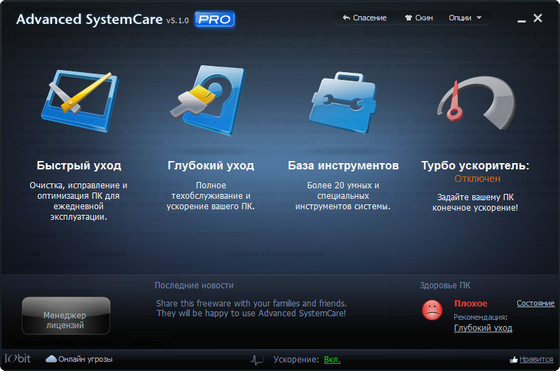Open Онлайн угрозы link

(85, 359)
